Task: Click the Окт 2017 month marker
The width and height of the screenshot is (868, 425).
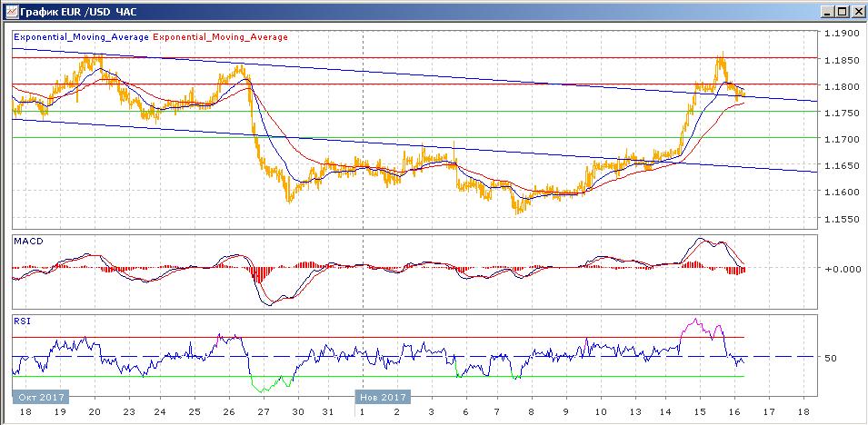Action: [x=39, y=397]
